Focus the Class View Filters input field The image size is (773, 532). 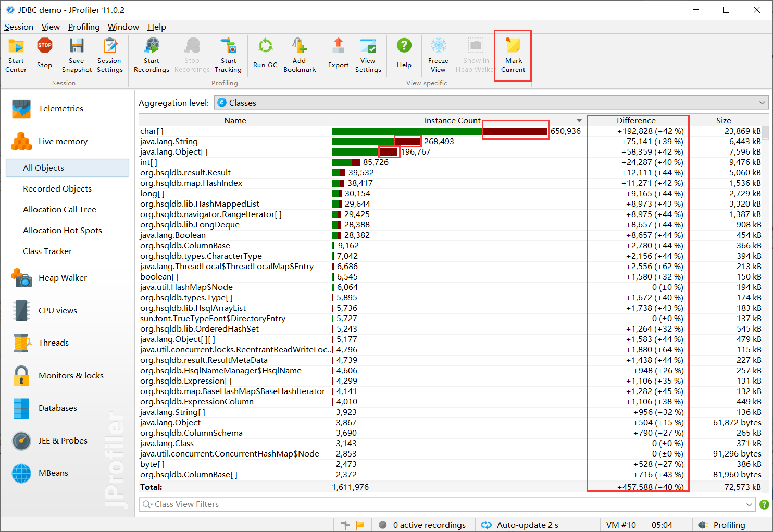point(446,504)
